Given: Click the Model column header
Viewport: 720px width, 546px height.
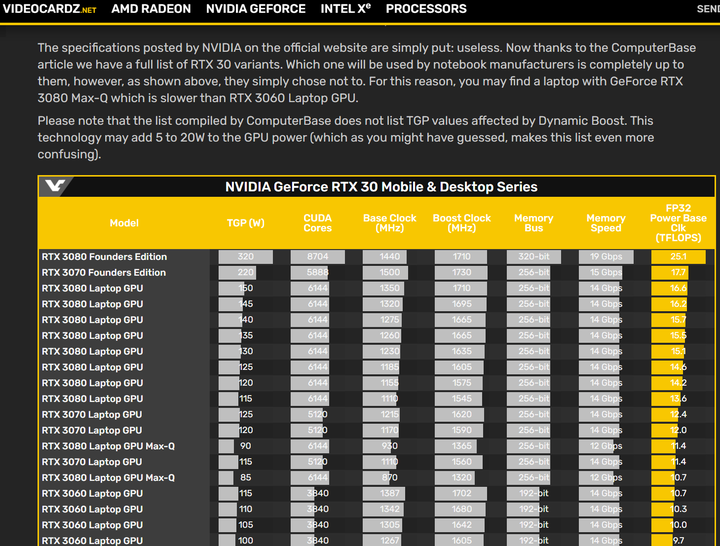Looking at the screenshot, I should tap(124, 223).
